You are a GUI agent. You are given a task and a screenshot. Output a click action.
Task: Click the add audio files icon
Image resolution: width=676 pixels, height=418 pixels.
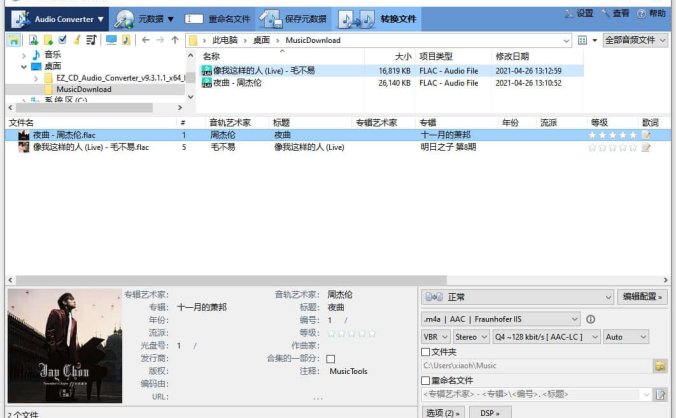click(x=34, y=40)
